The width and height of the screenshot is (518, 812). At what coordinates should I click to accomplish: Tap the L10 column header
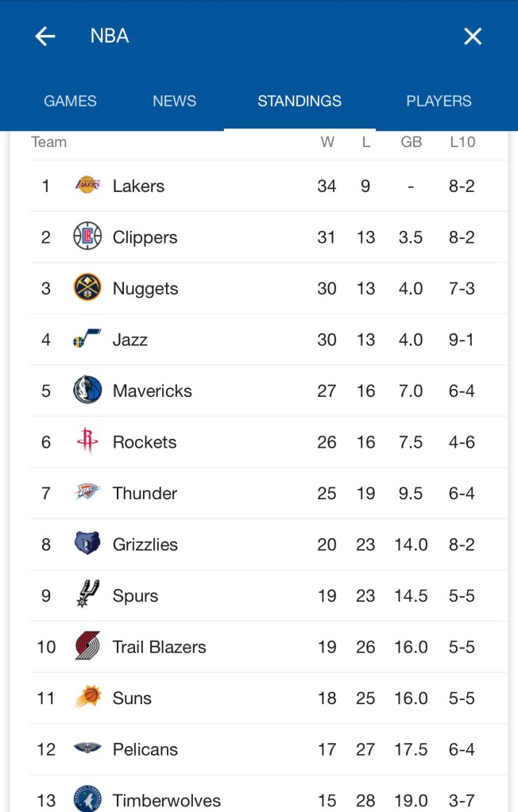(462, 142)
